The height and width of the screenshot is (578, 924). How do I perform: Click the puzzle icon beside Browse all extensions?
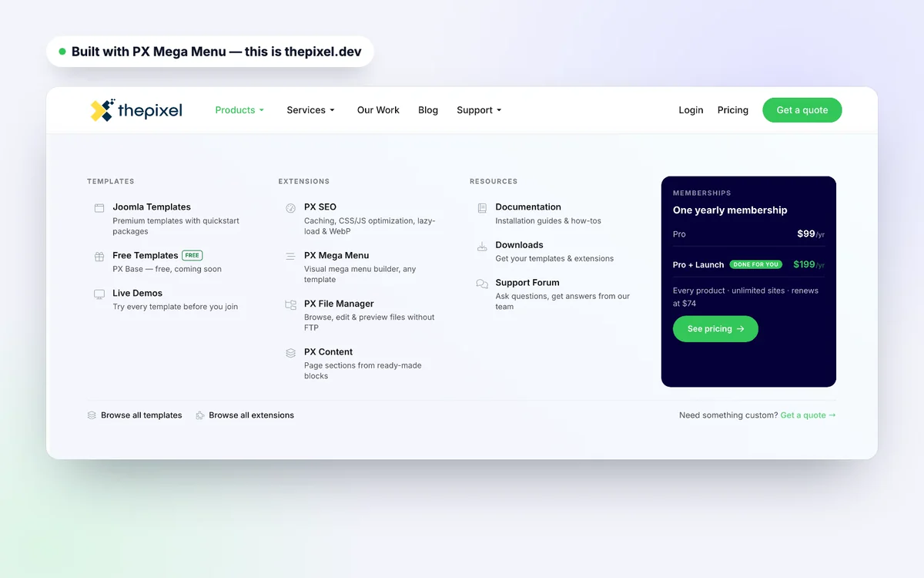coord(200,415)
